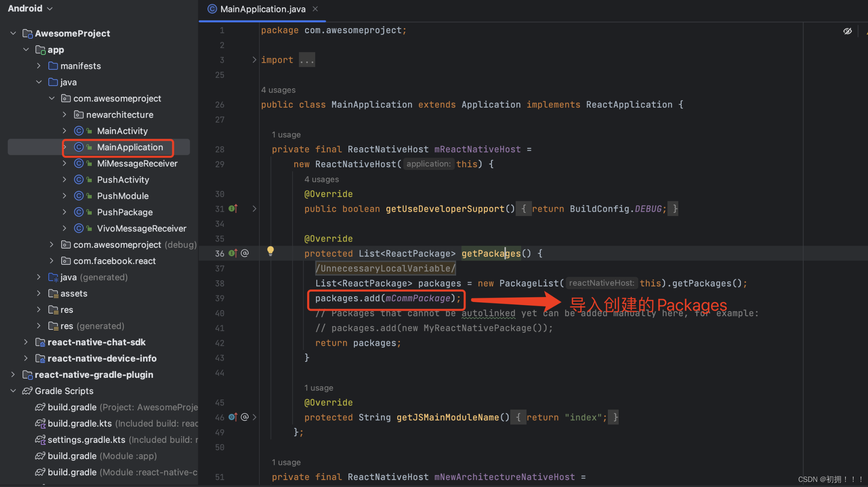
Task: Click the Kotlin script icon beside settings.gradle.kts
Action: (x=40, y=440)
